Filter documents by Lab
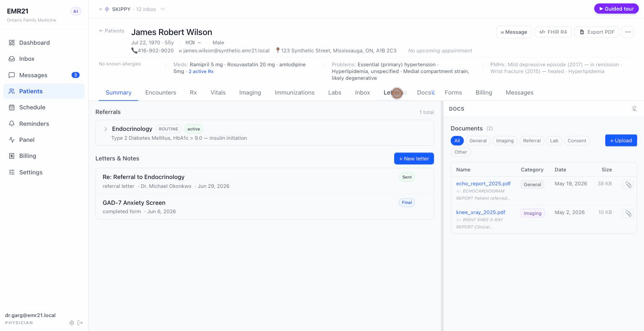 tap(554, 141)
